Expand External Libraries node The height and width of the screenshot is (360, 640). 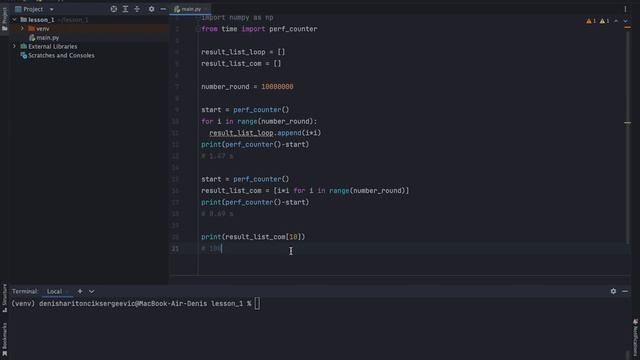[x=15, y=47]
